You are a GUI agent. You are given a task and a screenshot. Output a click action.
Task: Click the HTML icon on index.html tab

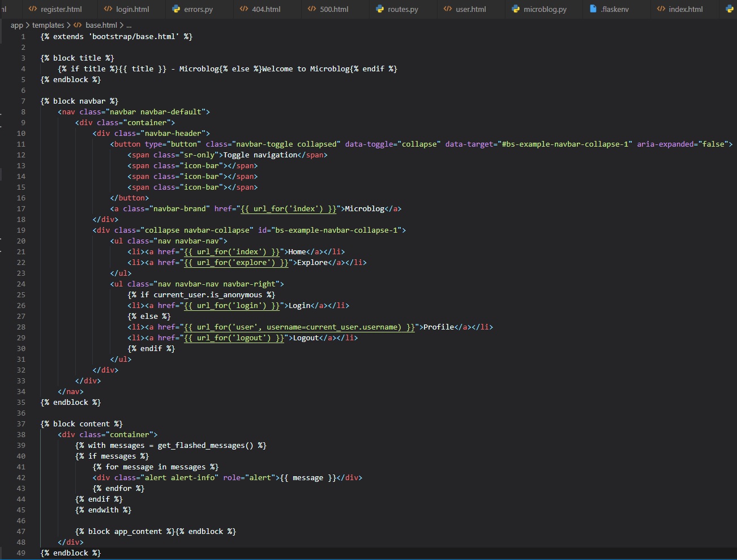(x=661, y=9)
